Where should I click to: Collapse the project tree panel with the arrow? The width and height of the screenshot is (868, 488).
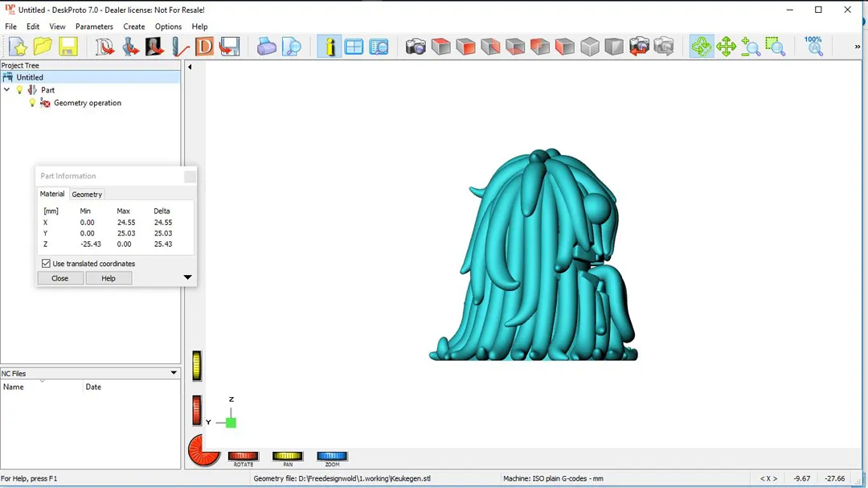pos(190,67)
